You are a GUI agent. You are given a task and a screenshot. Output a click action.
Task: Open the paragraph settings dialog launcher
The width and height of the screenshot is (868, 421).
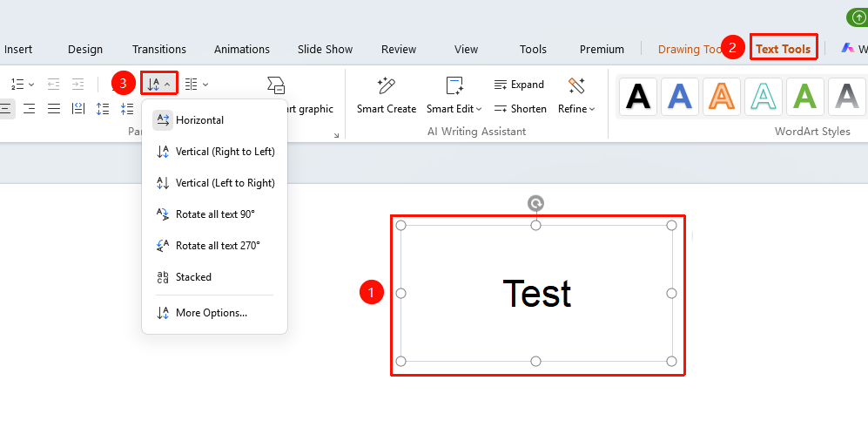coord(336,134)
